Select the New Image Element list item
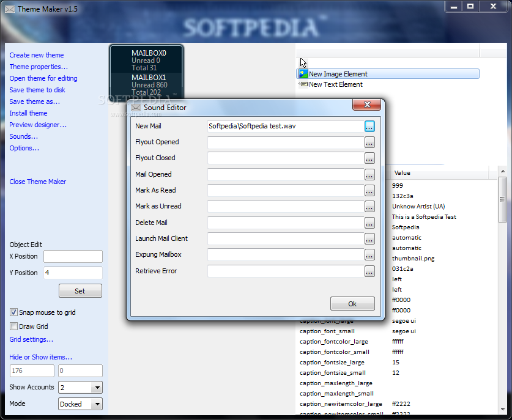Image resolution: width=512 pixels, height=420 pixels. (388, 74)
